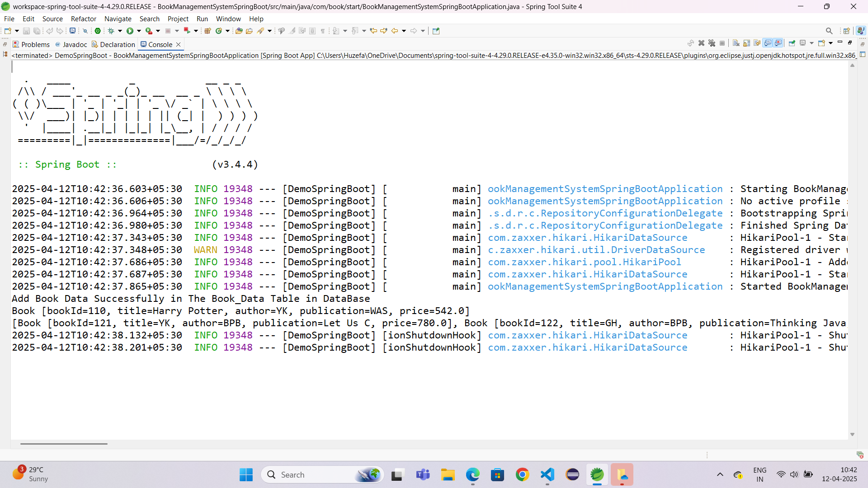Expand the Run dropdown arrow
The width and height of the screenshot is (868, 488).
pos(139,31)
